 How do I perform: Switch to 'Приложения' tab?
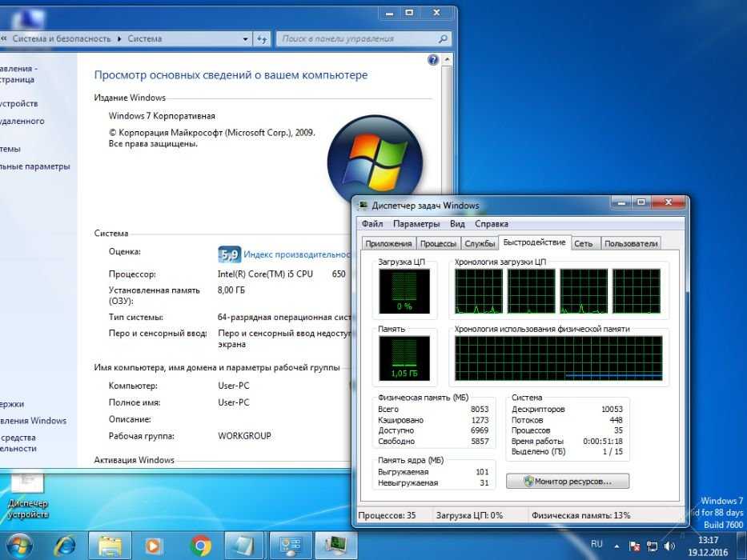[388, 243]
